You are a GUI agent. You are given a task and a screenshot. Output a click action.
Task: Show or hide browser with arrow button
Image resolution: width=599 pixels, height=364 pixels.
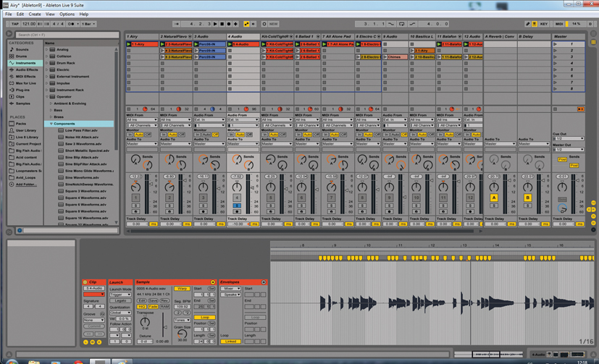(9, 34)
